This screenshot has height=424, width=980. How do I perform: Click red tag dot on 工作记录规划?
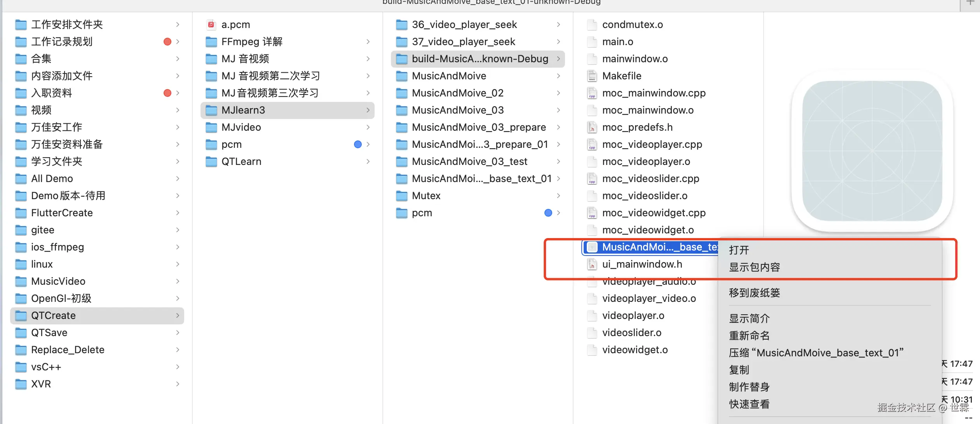point(167,42)
